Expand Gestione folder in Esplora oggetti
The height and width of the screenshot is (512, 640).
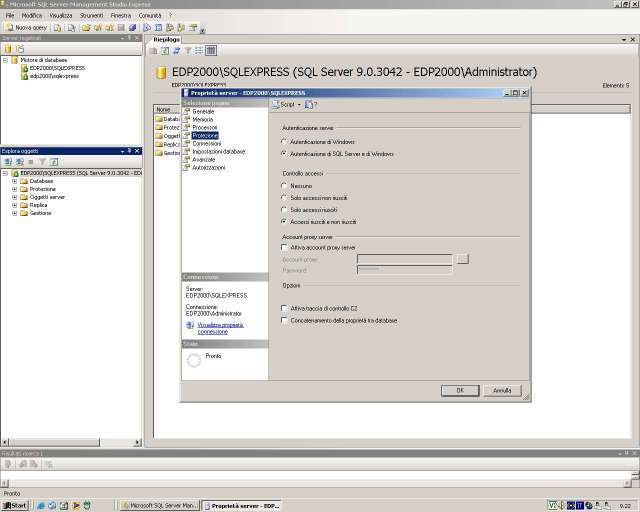click(15, 213)
